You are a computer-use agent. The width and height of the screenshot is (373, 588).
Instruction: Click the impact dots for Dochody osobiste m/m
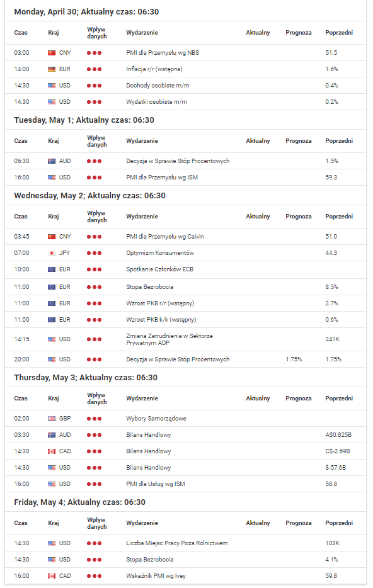94,86
